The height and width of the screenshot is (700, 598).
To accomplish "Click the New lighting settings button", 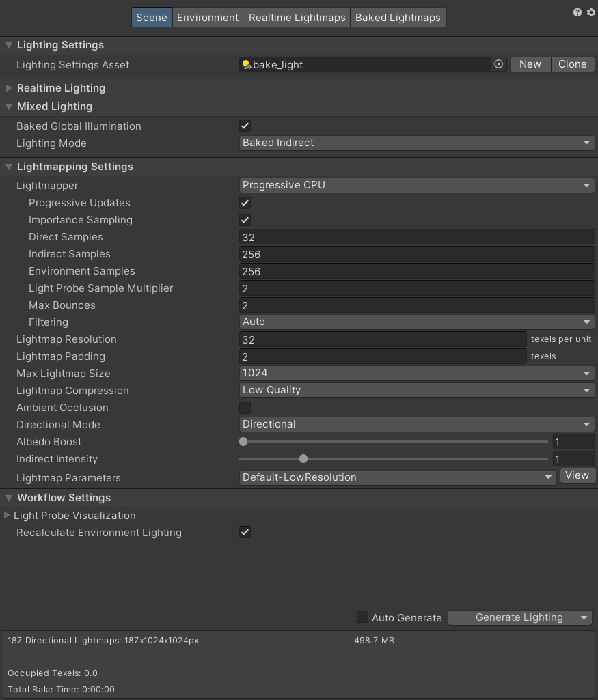I will (530, 64).
